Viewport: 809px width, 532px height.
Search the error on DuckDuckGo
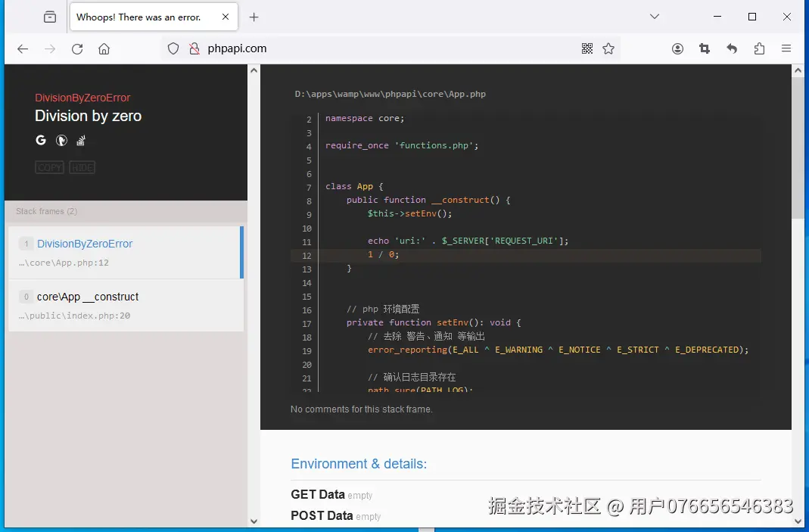pos(61,140)
